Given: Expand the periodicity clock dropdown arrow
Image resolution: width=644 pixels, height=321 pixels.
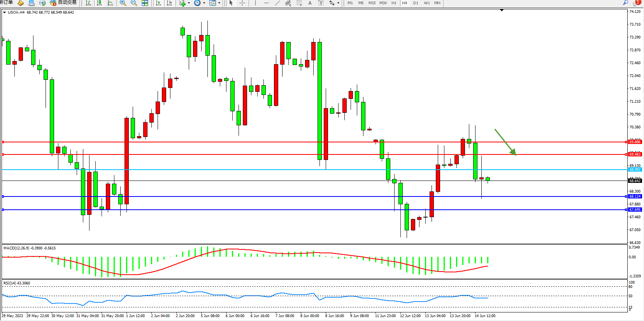Looking at the screenshot, I should pyautogui.click(x=204, y=3).
